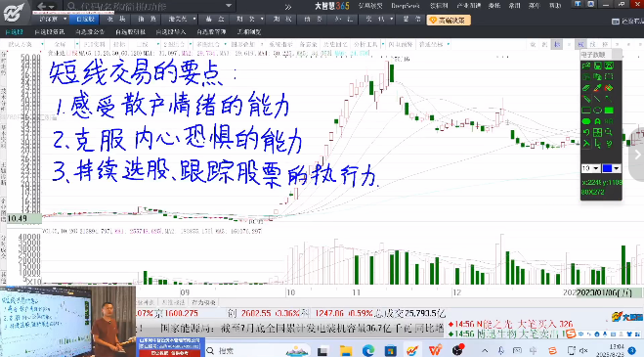Expand the gray right-arrow side panel handle
644x357 pixels.
[637, 155]
